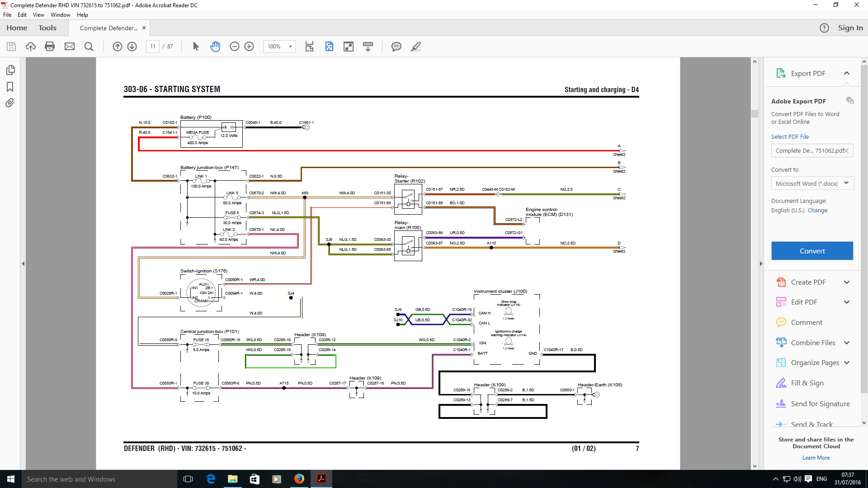Activate the Hand pan tool
Image resolution: width=868 pixels, height=488 pixels.
pyautogui.click(x=215, y=47)
